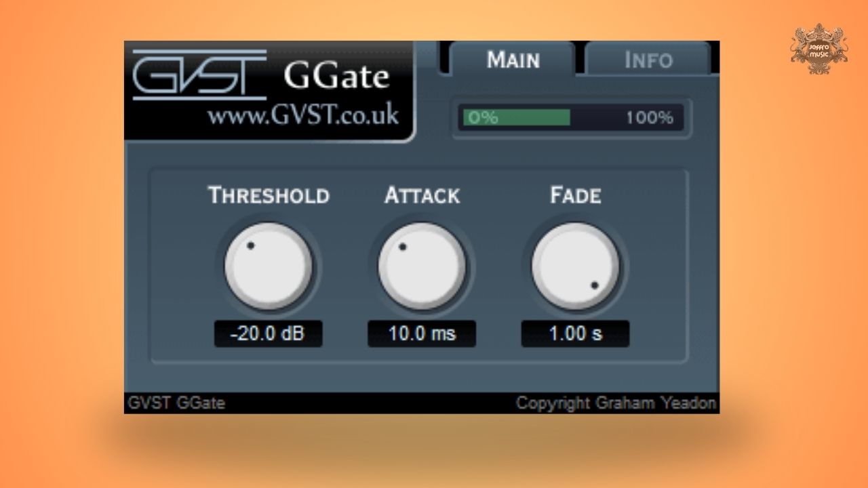Viewport: 868px width, 488px height.
Task: Click the 100% end of the meter
Action: 649,118
